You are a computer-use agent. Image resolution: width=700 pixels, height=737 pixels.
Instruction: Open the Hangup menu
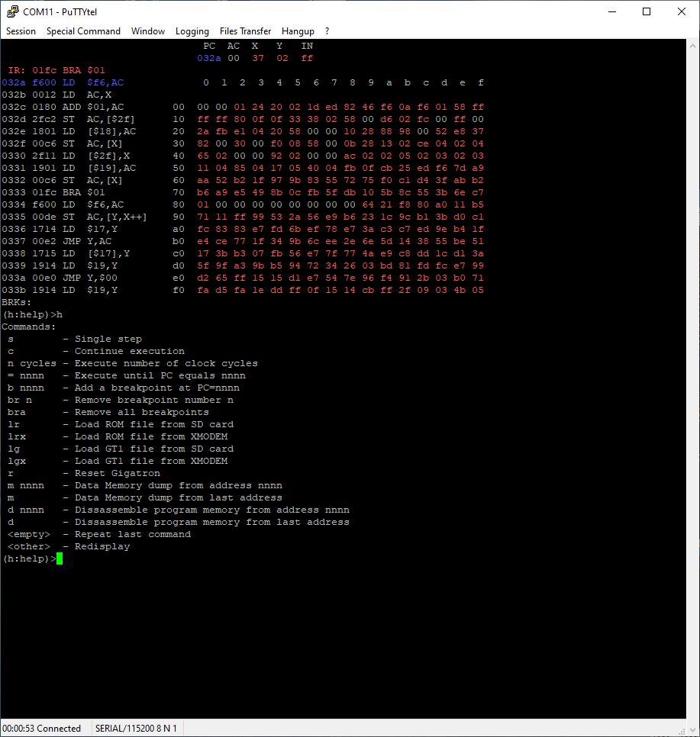(x=298, y=31)
